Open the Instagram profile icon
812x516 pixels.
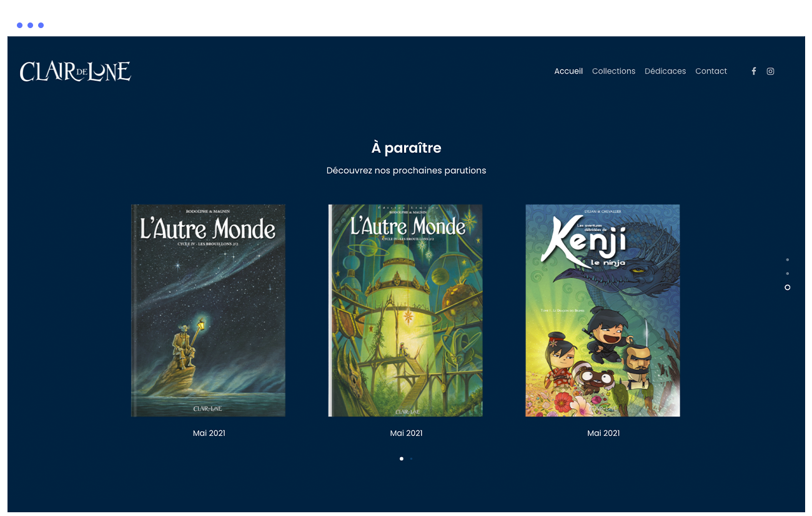tap(771, 71)
